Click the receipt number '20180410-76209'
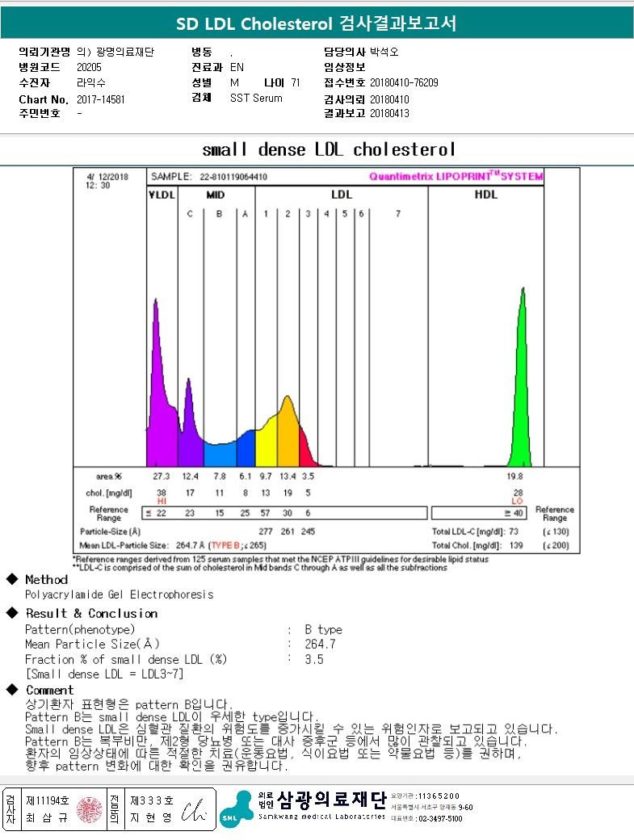 404,82
